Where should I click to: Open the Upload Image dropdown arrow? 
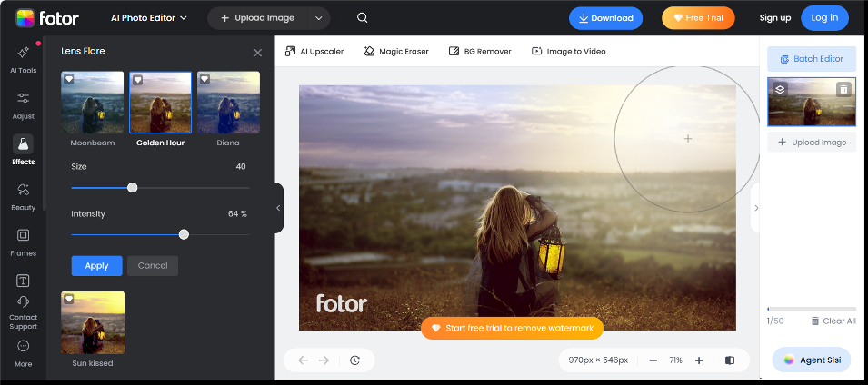pyautogui.click(x=318, y=18)
